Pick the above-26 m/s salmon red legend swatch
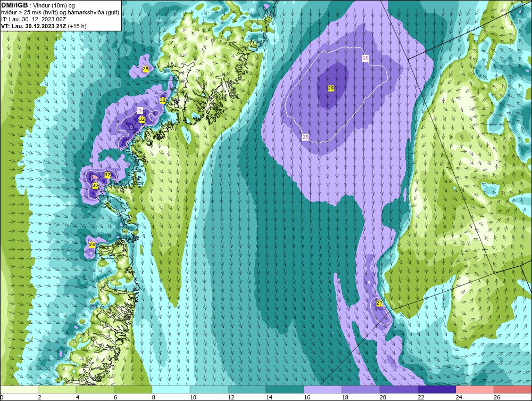 (513, 389)
